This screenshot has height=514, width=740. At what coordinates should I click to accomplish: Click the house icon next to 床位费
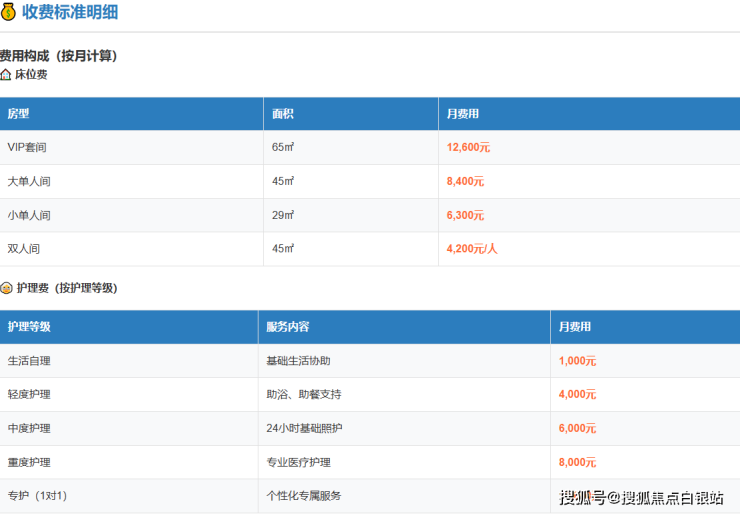pyautogui.click(x=6, y=74)
